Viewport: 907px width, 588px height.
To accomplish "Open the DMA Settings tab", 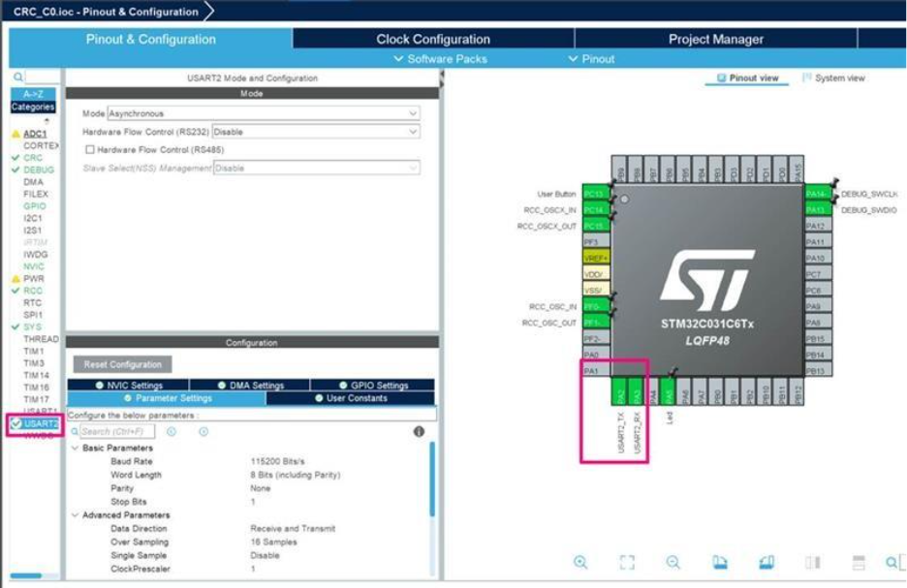I will (x=250, y=386).
